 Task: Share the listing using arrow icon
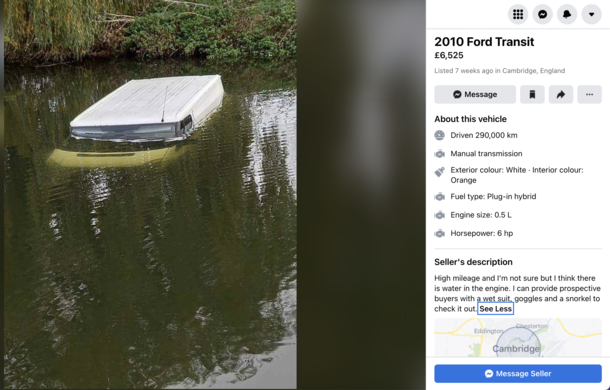click(x=561, y=94)
